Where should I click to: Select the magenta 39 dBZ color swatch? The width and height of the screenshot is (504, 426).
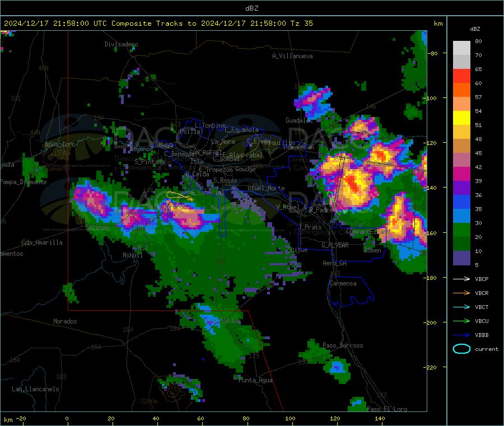[461, 174]
